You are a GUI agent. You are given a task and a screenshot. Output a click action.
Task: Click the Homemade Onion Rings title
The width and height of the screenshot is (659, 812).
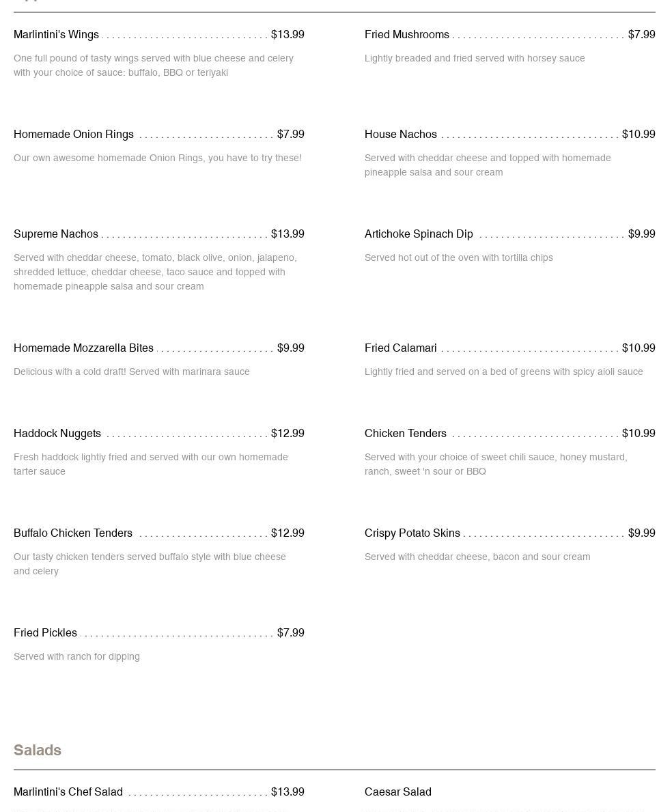pyautogui.click(x=74, y=135)
